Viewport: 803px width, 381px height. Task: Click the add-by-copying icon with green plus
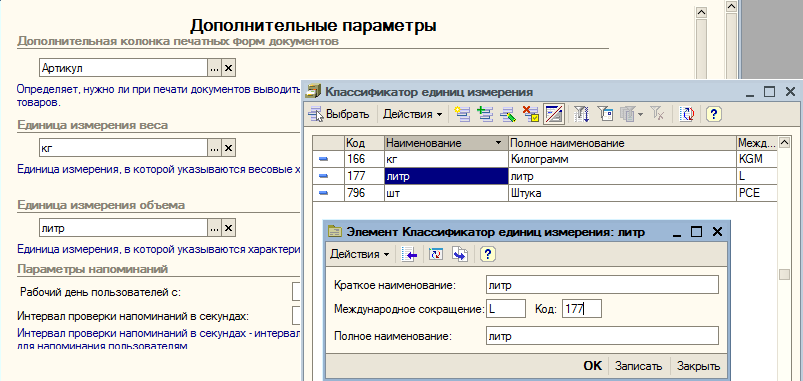485,114
